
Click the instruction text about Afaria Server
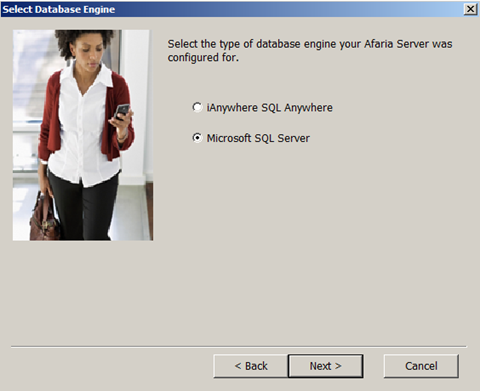point(310,50)
